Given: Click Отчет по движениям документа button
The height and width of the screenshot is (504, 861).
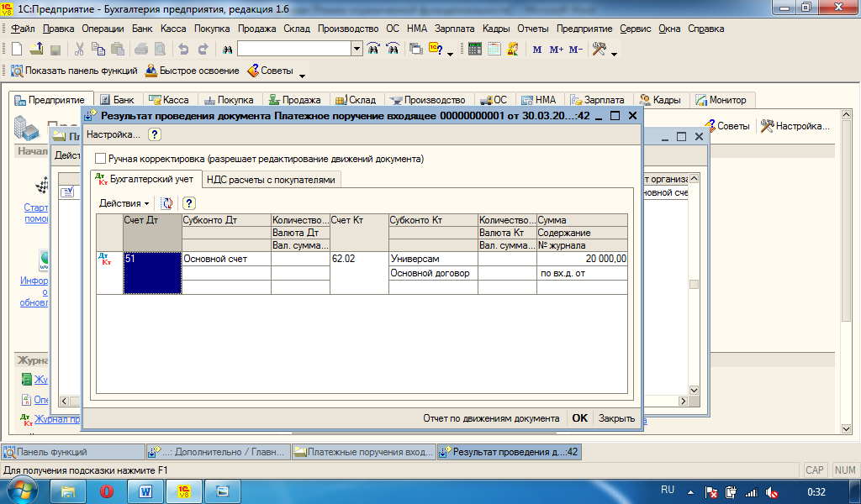Looking at the screenshot, I should pos(491,417).
